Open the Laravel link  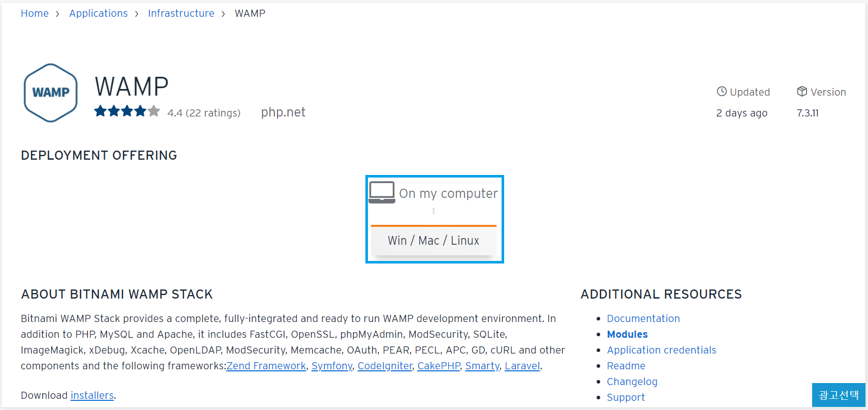coord(522,366)
